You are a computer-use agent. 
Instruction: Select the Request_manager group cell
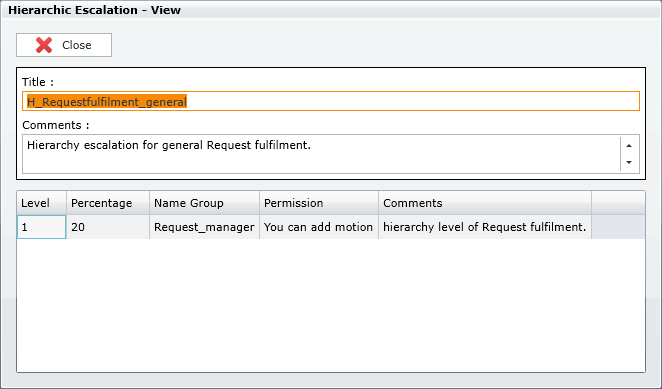click(204, 227)
